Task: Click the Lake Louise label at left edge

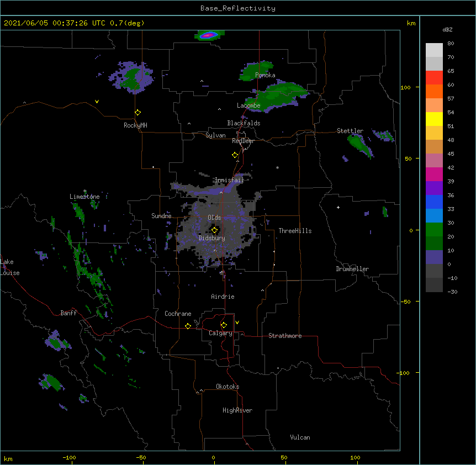Action: click(10, 267)
